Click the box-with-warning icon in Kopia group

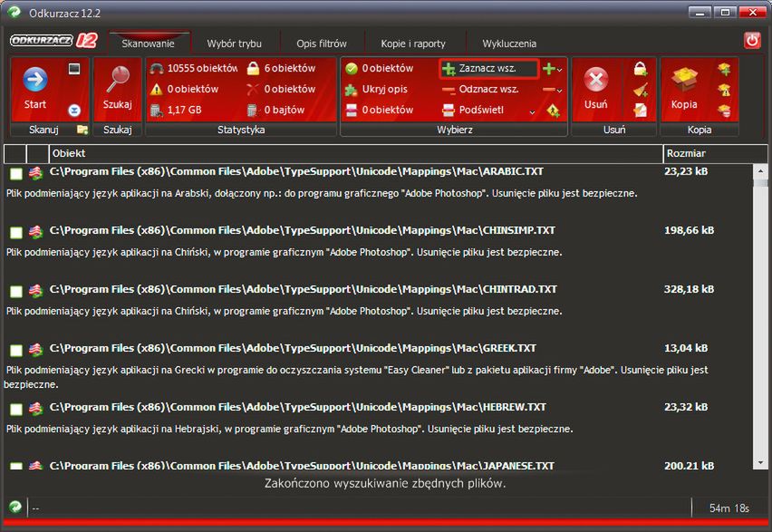coord(724,90)
